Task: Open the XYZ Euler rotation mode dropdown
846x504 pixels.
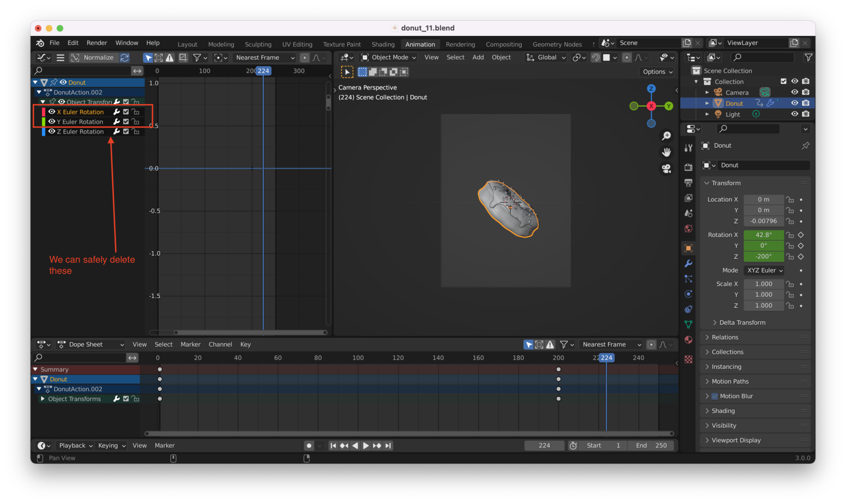Action: 764,270
